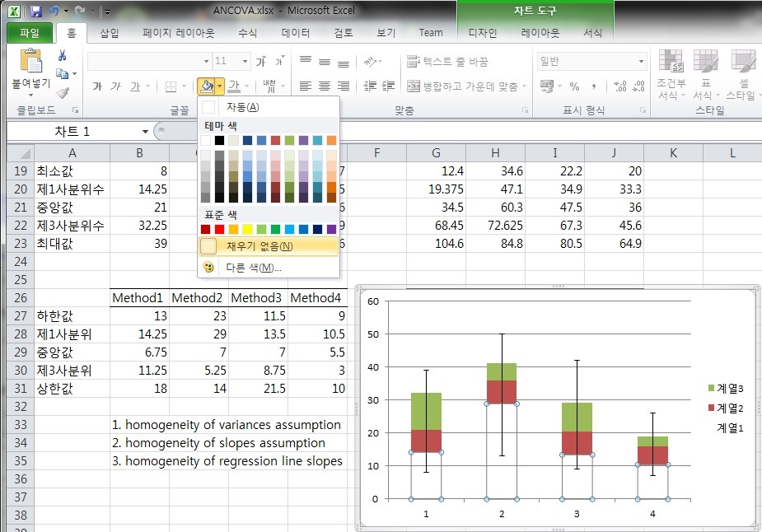Image resolution: width=762 pixels, height=532 pixels.
Task: Open More Colors (다른 색) dialog
Action: [254, 268]
